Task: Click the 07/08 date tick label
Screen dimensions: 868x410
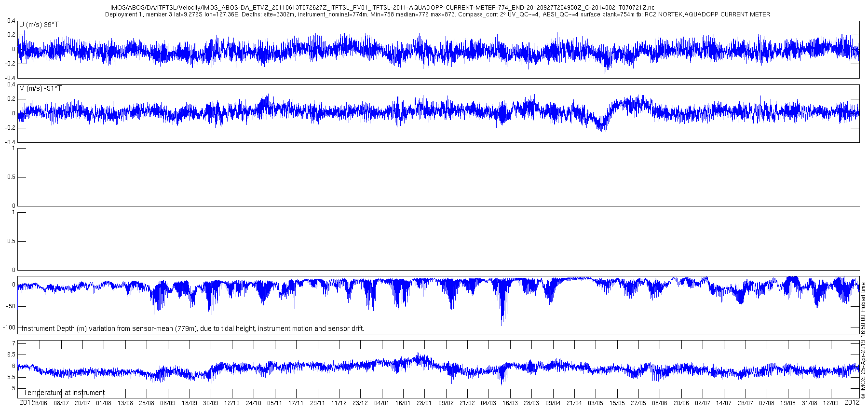Action: (767, 403)
